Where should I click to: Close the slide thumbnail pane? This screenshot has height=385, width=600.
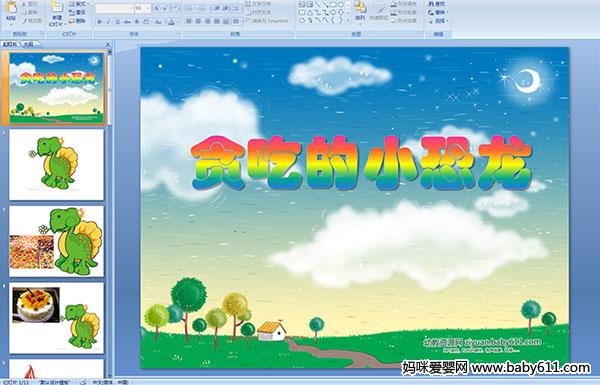tap(108, 44)
